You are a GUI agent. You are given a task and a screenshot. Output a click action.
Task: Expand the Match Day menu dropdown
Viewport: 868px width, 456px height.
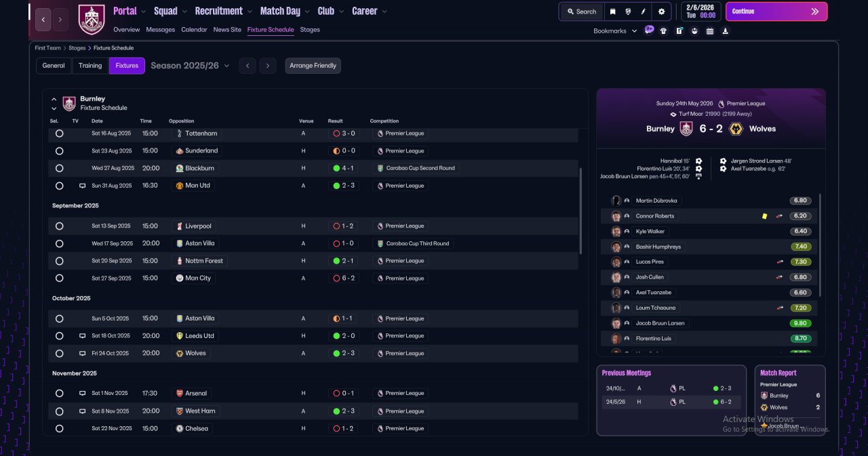click(x=307, y=12)
